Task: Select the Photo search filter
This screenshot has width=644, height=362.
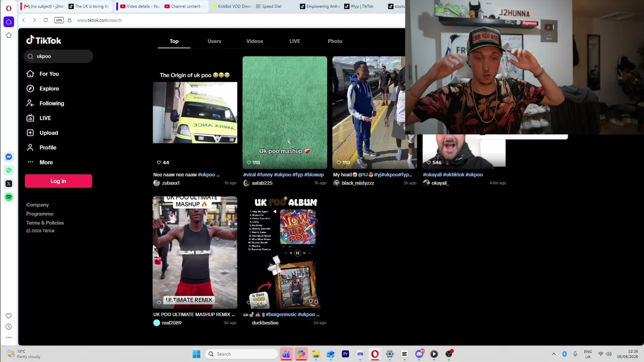Action: pos(335,41)
